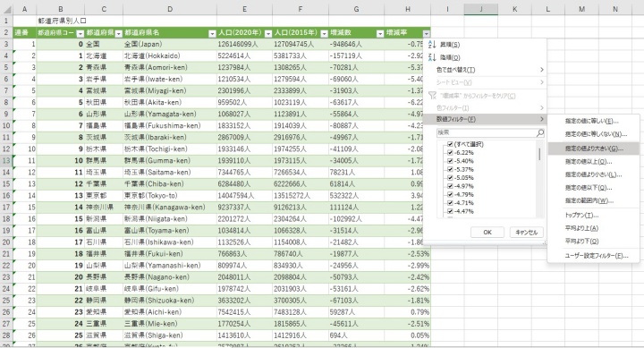This screenshot has width=644, height=348.
Task: Select cell 神奈川県 in 都道府県 column
Action: [x=104, y=208]
